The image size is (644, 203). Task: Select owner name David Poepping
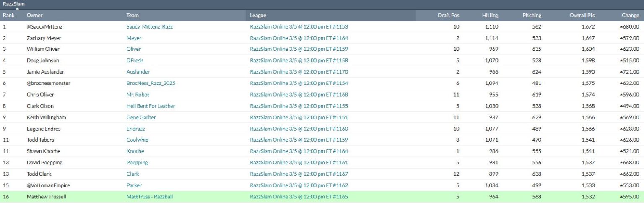45,162
